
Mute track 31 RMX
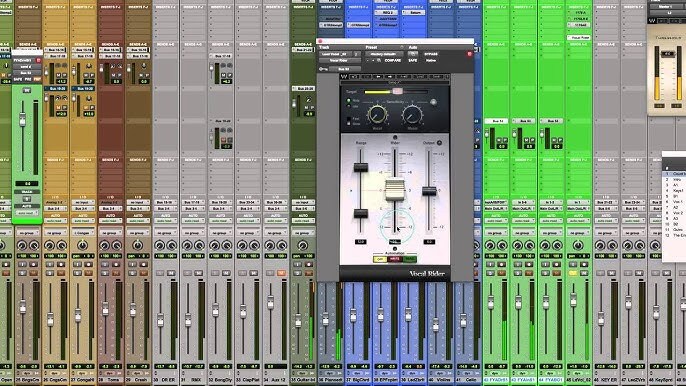point(199,274)
